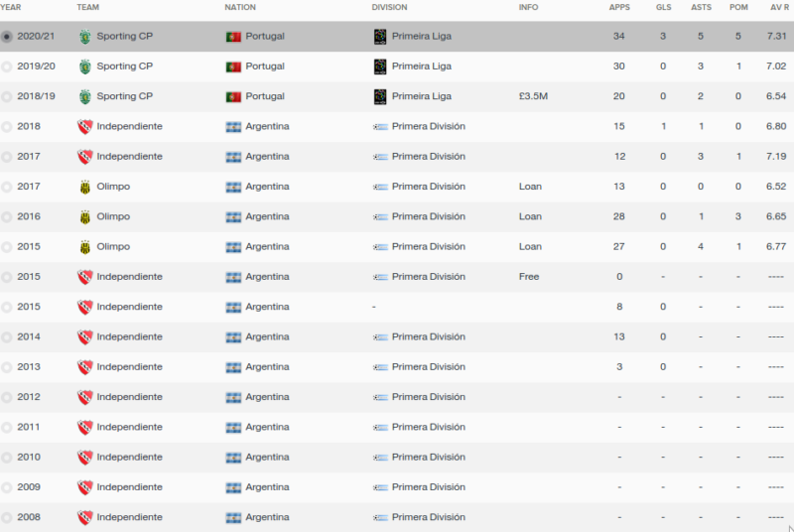Click Sporting CP crest in 2020/21 row
The height and width of the screenshot is (532, 794).
(85, 37)
